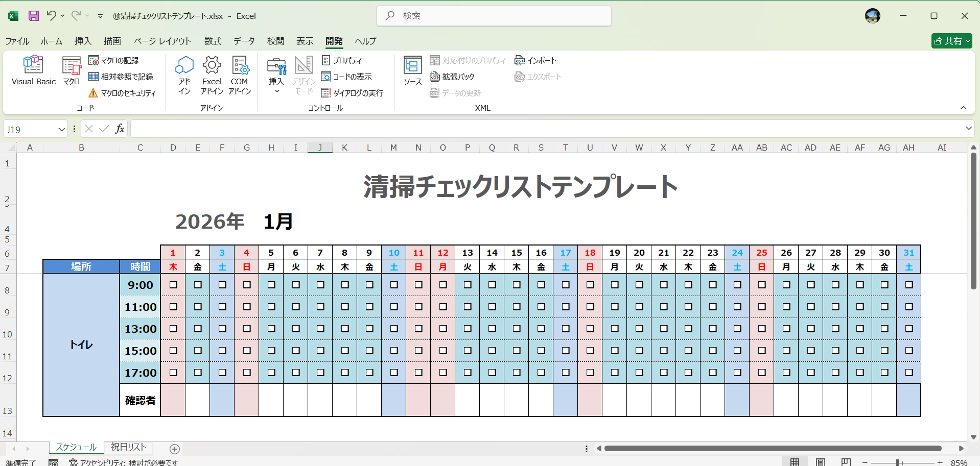Open the XML ソース pane
980x466 pixels.
click(412, 71)
